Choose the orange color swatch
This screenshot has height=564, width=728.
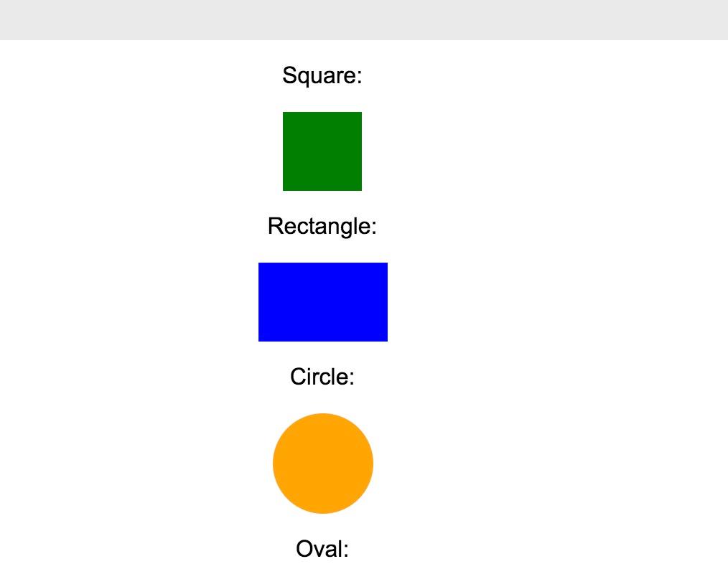point(323,464)
